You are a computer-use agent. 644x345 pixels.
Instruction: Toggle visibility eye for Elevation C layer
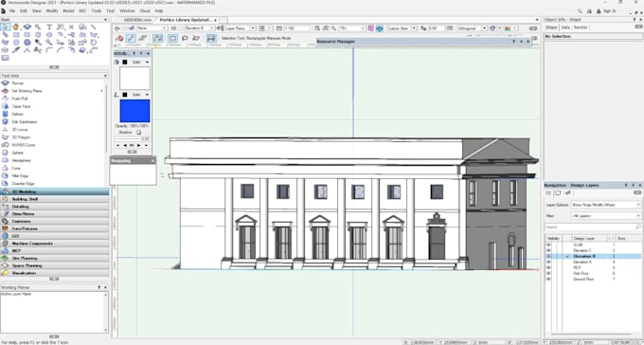click(x=548, y=250)
